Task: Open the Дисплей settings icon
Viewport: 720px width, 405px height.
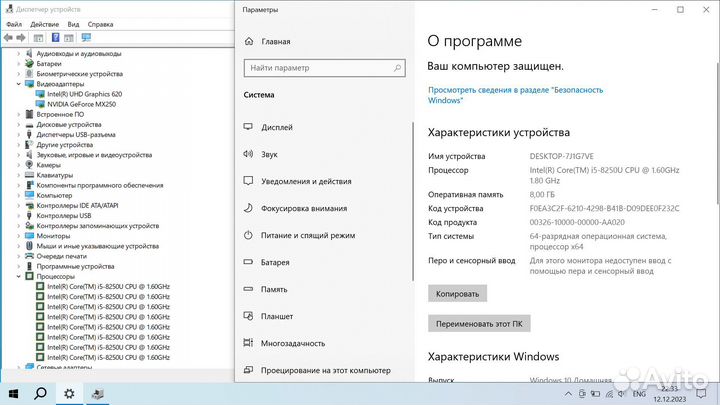Action: 248,127
